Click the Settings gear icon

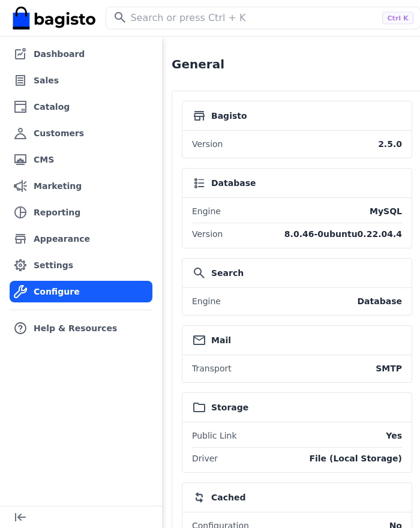pos(20,265)
